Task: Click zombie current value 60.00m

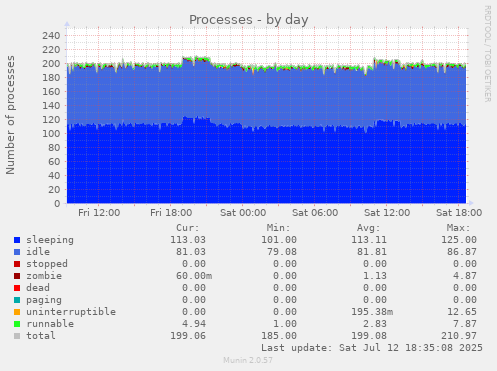Action: (x=194, y=276)
